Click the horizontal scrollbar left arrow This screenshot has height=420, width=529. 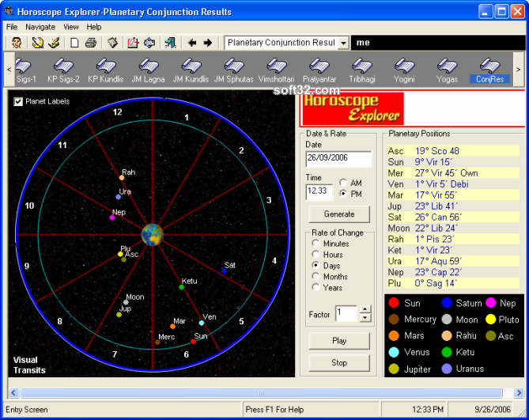pyautogui.click(x=13, y=392)
